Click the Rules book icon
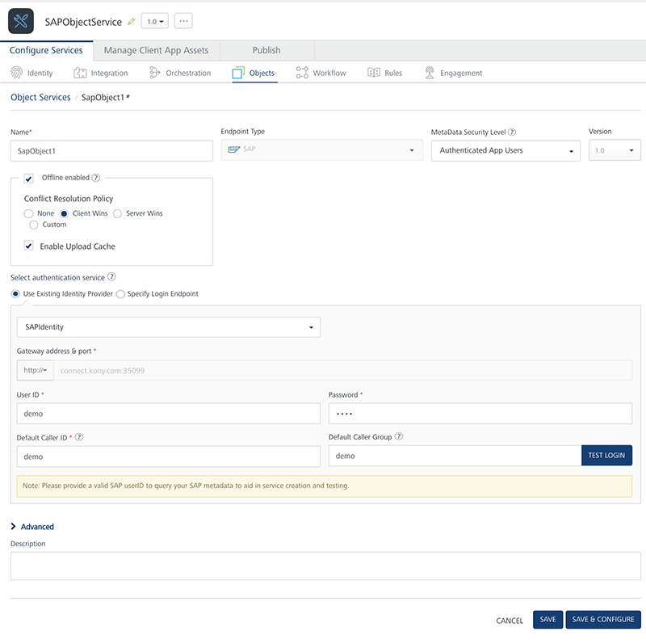 tap(374, 73)
